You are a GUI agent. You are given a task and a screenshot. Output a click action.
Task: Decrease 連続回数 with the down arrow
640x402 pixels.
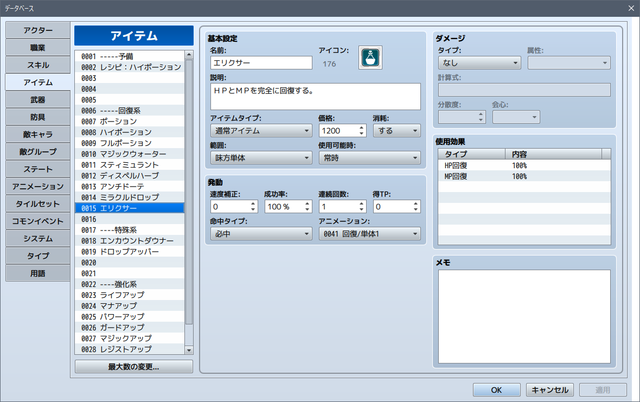[x=361, y=209]
